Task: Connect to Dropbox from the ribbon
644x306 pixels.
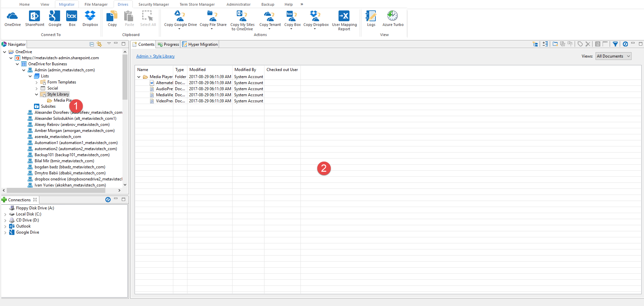Action: pos(90,19)
